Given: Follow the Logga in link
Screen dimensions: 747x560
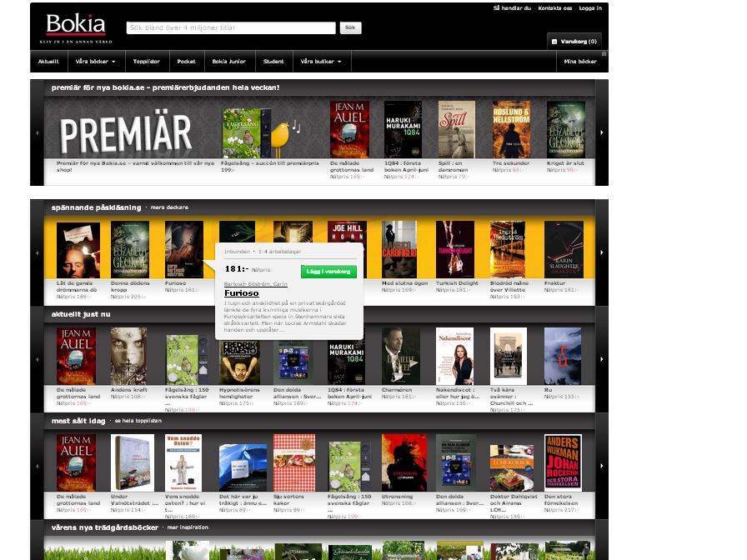Looking at the screenshot, I should click(590, 8).
